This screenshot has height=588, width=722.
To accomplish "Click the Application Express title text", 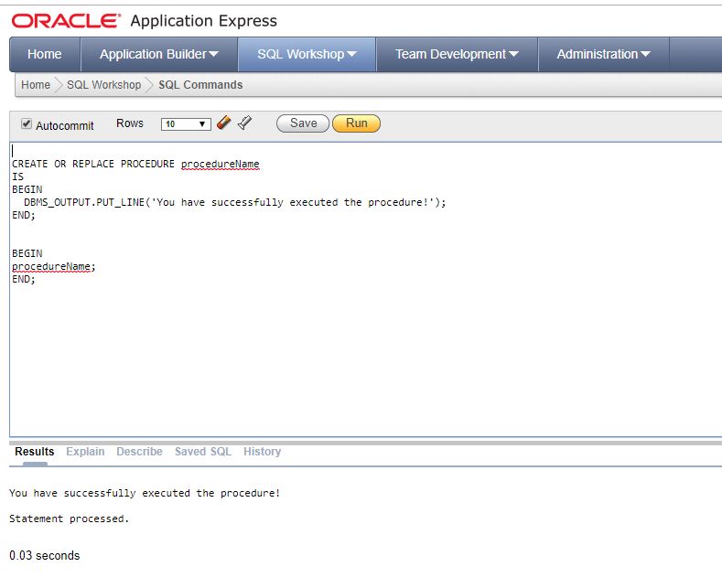I will 203,21.
